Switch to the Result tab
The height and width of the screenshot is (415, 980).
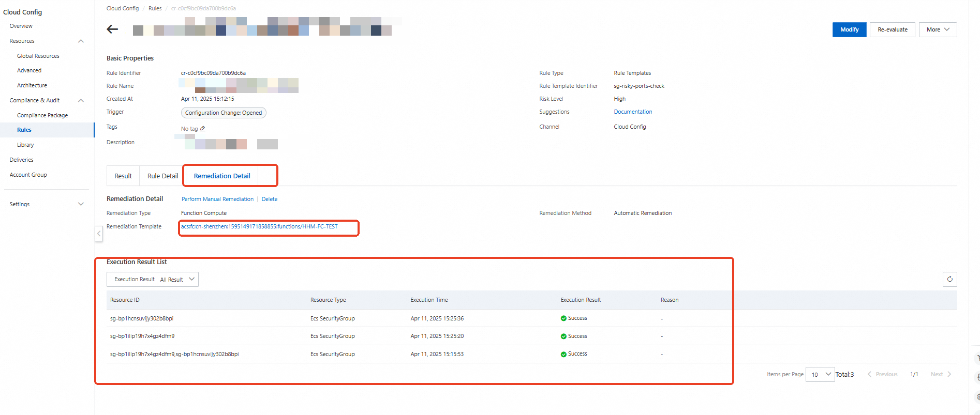coord(123,176)
